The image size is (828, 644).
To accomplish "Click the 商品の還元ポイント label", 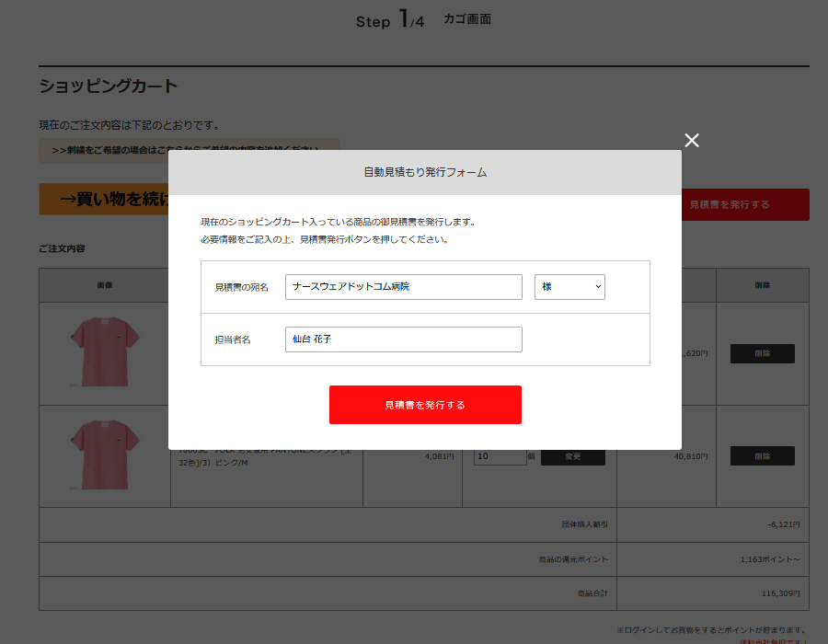I will pyautogui.click(x=573, y=559).
